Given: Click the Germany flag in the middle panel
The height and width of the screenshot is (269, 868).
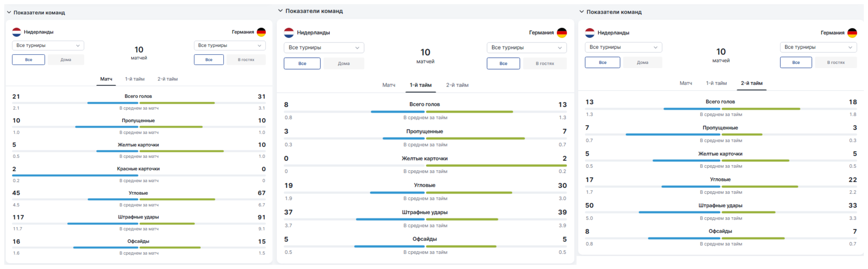Looking at the screenshot, I should (562, 33).
